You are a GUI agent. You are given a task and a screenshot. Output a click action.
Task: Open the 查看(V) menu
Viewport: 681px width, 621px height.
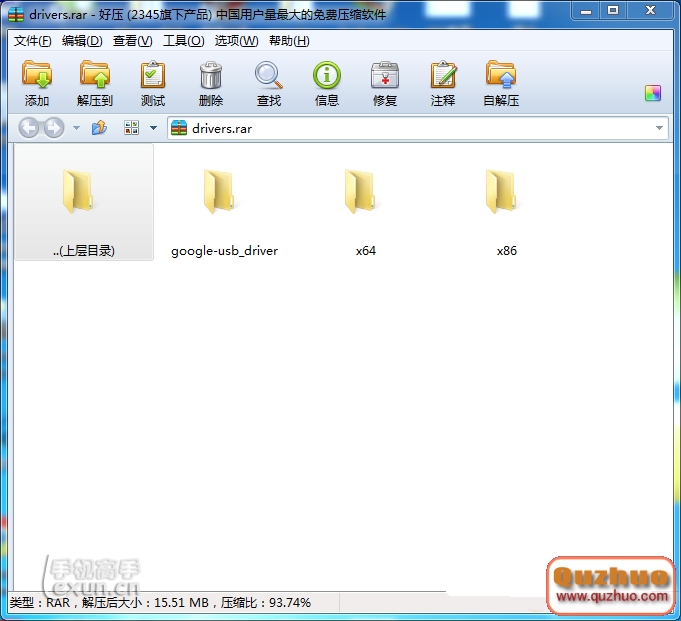click(132, 41)
